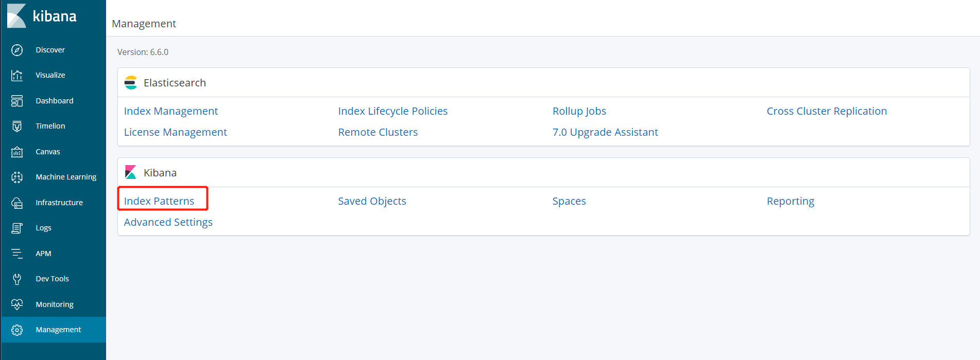Click the APM icon in sidebar
Screen dimensions: 980x360
[x=17, y=254]
